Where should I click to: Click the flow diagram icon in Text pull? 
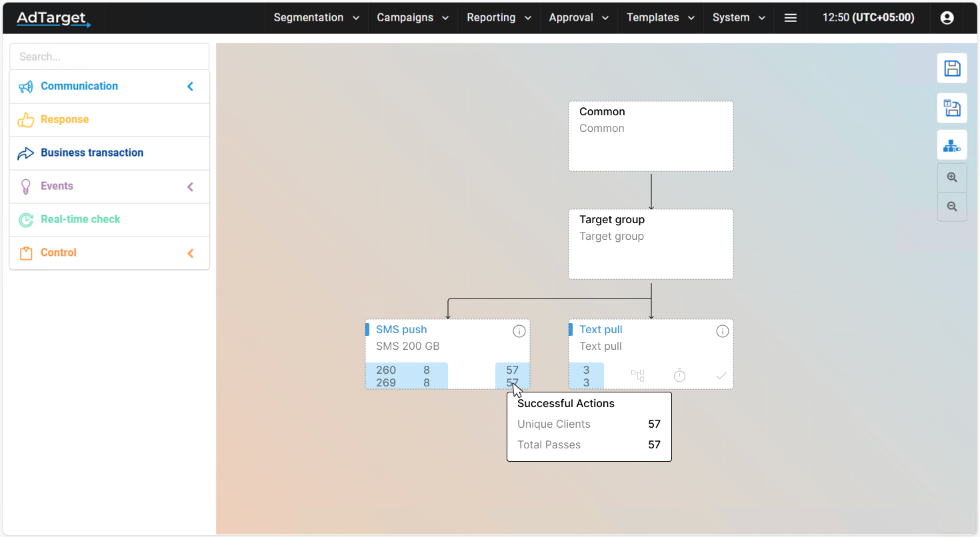coord(638,376)
